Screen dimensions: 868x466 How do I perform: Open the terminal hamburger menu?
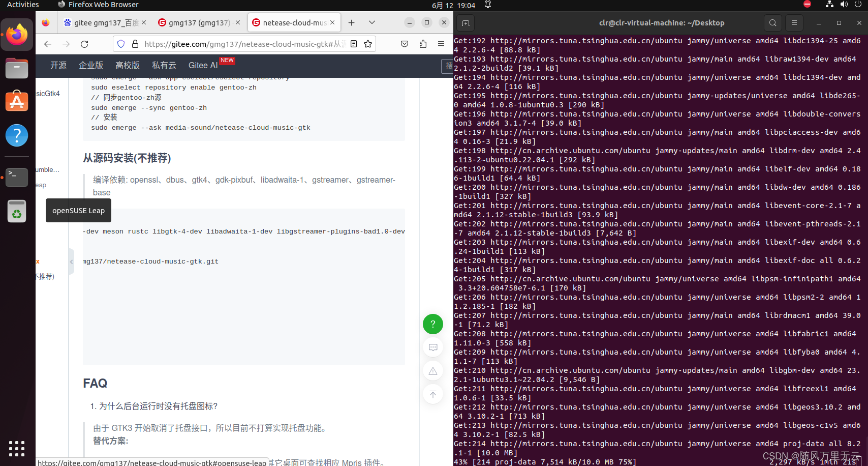pos(794,23)
